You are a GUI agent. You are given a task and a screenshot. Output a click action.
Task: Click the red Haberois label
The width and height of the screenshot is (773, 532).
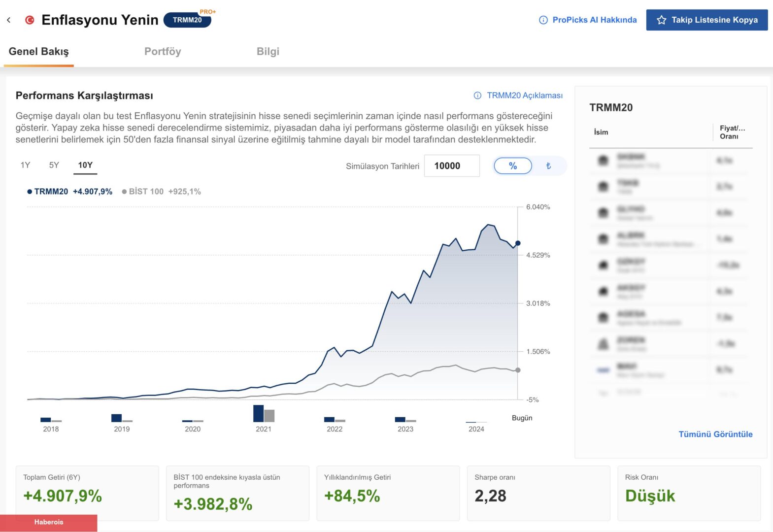click(x=49, y=523)
